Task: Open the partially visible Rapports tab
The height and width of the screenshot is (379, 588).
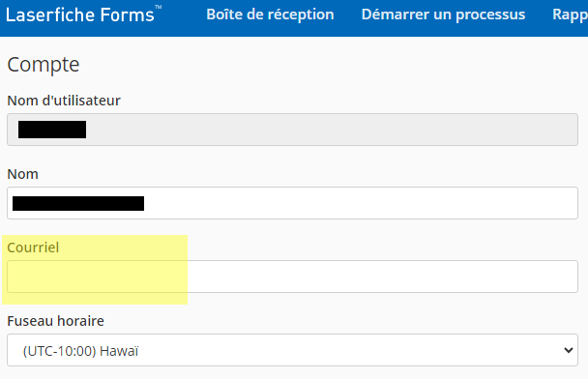Action: tap(570, 15)
